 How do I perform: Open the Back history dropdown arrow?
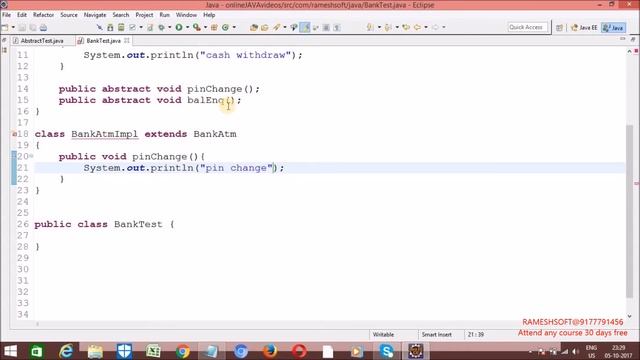[426, 27]
